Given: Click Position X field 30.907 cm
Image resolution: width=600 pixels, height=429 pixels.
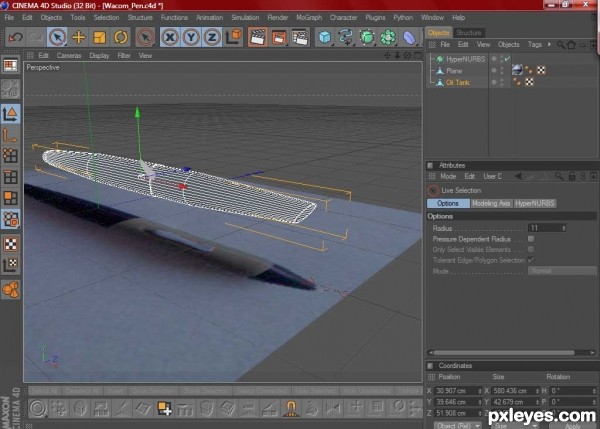Looking at the screenshot, I should pos(455,391).
